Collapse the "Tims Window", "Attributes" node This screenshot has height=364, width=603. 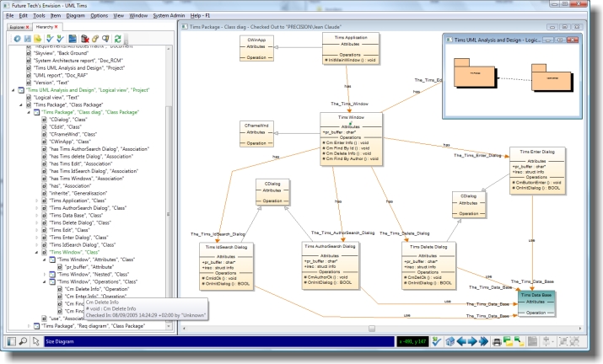pyautogui.click(x=44, y=260)
